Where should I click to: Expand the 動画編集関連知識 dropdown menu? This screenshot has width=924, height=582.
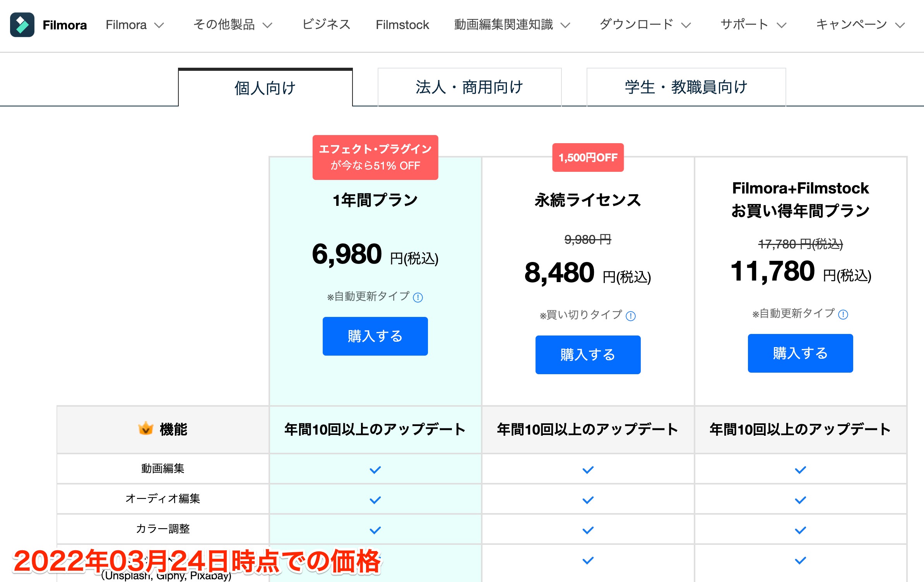[512, 25]
